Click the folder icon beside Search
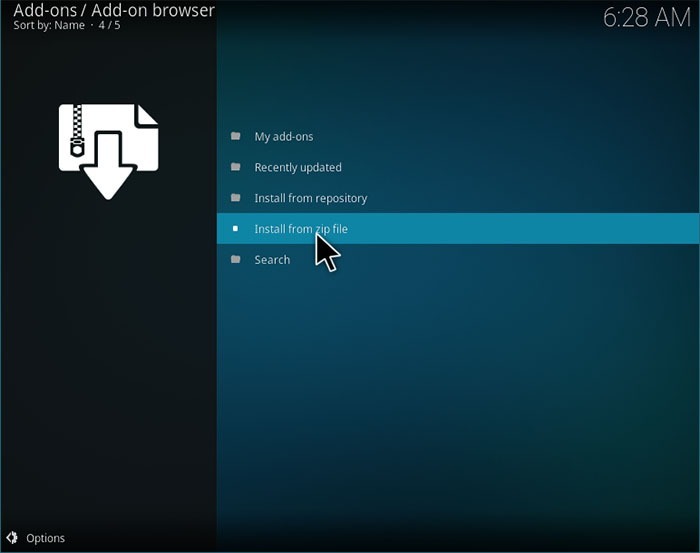 tap(235, 259)
